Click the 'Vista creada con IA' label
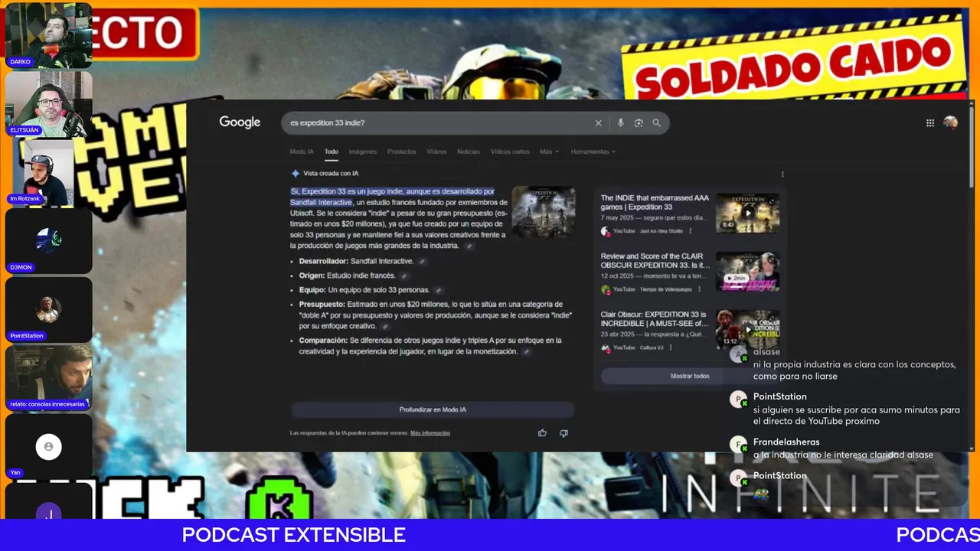Viewport: 980px width, 551px height. pyautogui.click(x=331, y=174)
